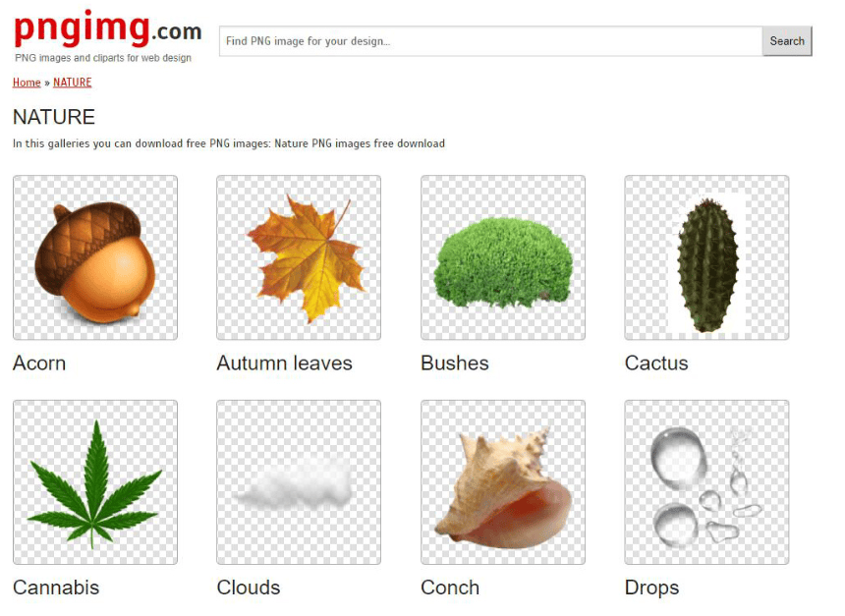Open the Autumn leaves thumbnail
845x616 pixels.
pos(299,257)
